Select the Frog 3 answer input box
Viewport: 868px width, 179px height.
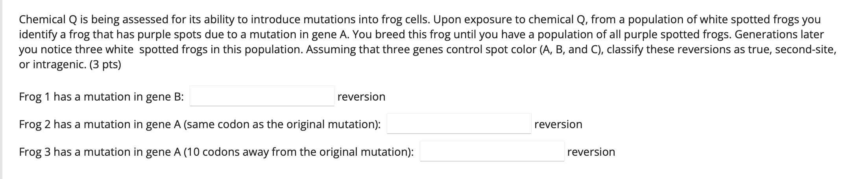coord(492,151)
